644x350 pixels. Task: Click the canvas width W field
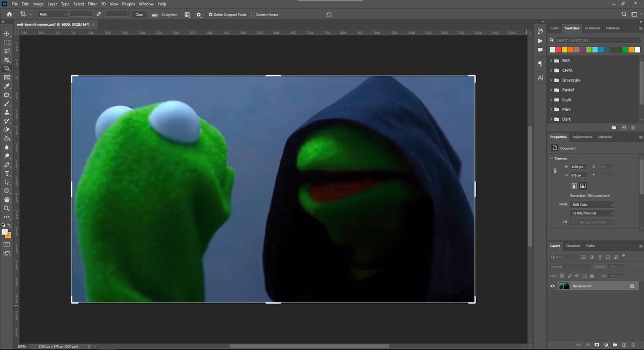[580, 167]
